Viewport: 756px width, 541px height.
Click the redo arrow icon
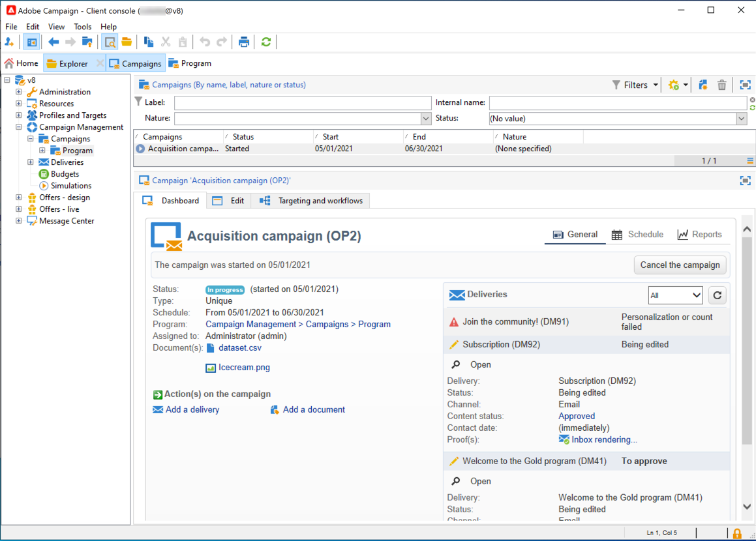pyautogui.click(x=222, y=42)
